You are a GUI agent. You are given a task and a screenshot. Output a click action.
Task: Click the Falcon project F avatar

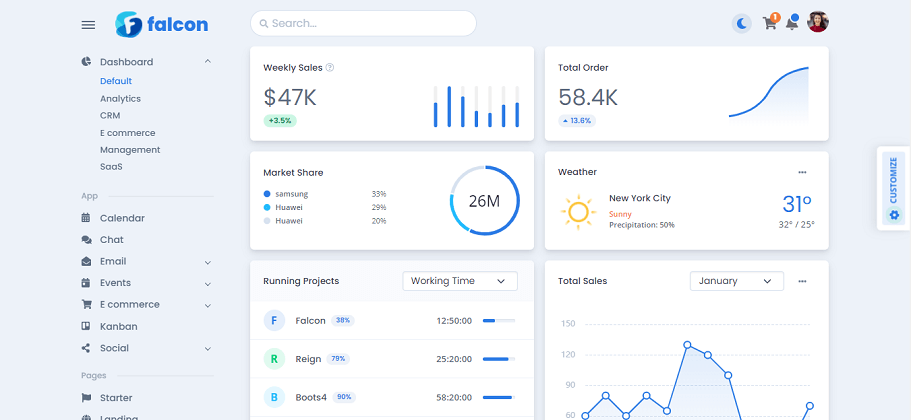274,320
